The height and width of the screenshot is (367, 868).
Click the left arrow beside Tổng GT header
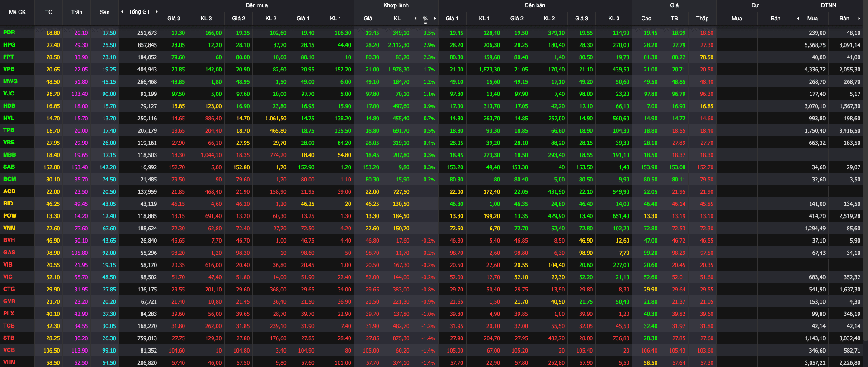[x=122, y=12]
